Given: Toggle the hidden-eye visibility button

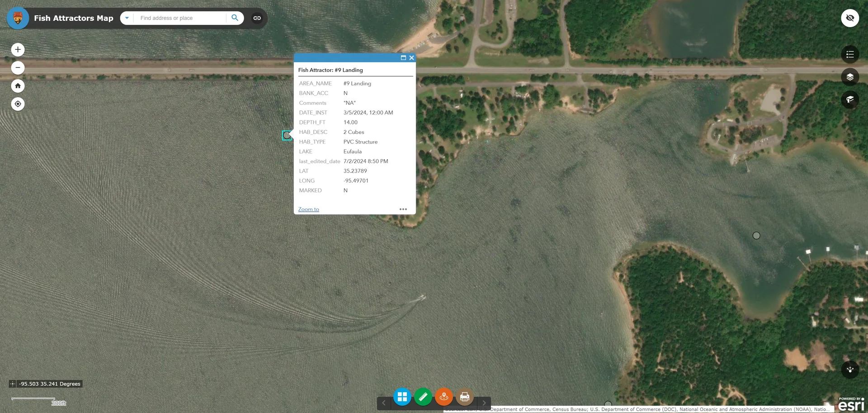Looking at the screenshot, I should click(x=850, y=18).
